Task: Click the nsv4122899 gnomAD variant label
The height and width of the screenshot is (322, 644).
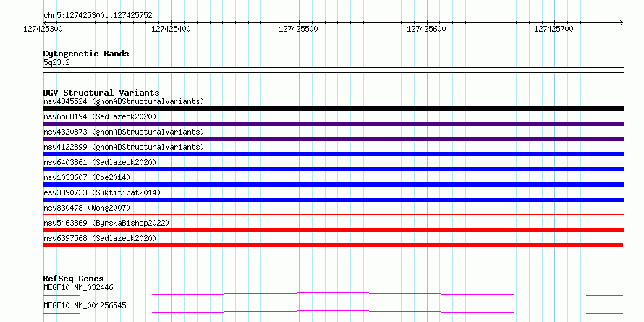Action: (x=124, y=147)
